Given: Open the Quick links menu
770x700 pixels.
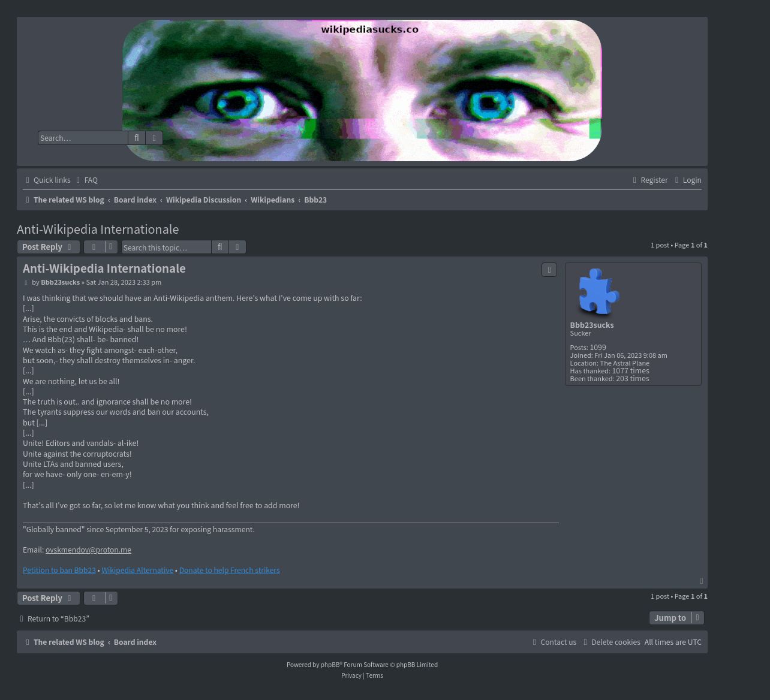Looking at the screenshot, I should (47, 180).
